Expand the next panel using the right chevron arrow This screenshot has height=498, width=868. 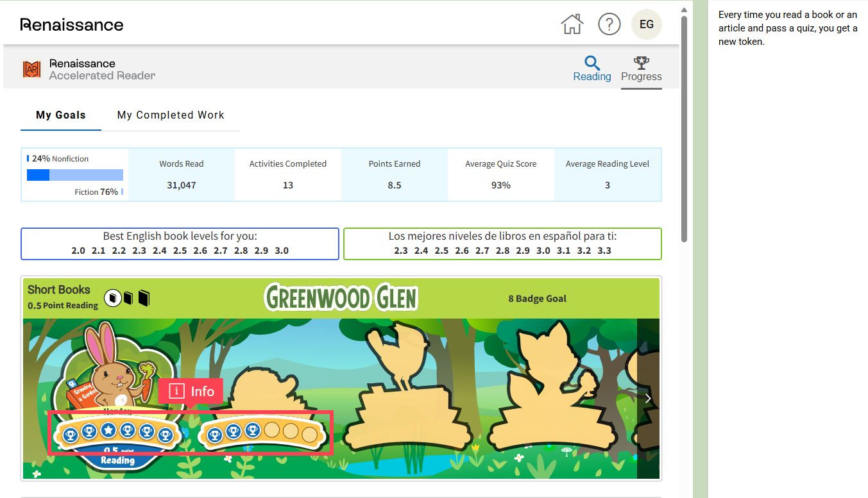point(647,398)
